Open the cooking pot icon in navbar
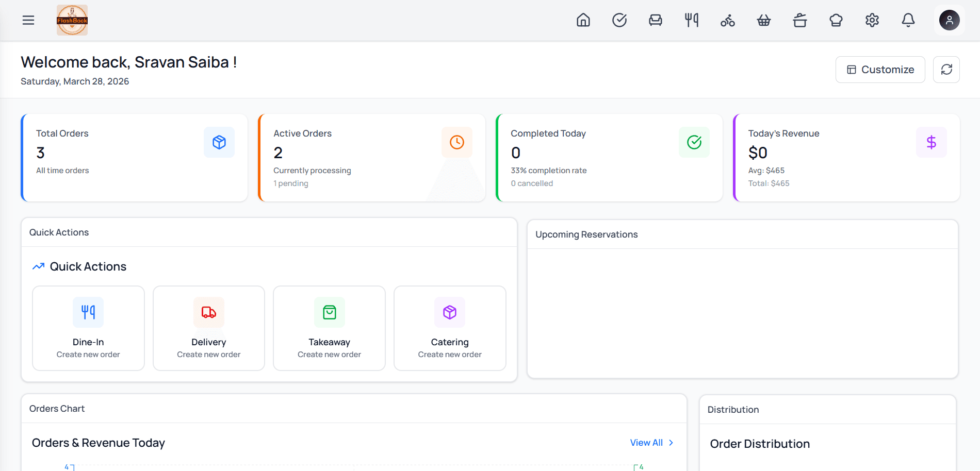Image resolution: width=980 pixels, height=471 pixels. click(x=800, y=20)
